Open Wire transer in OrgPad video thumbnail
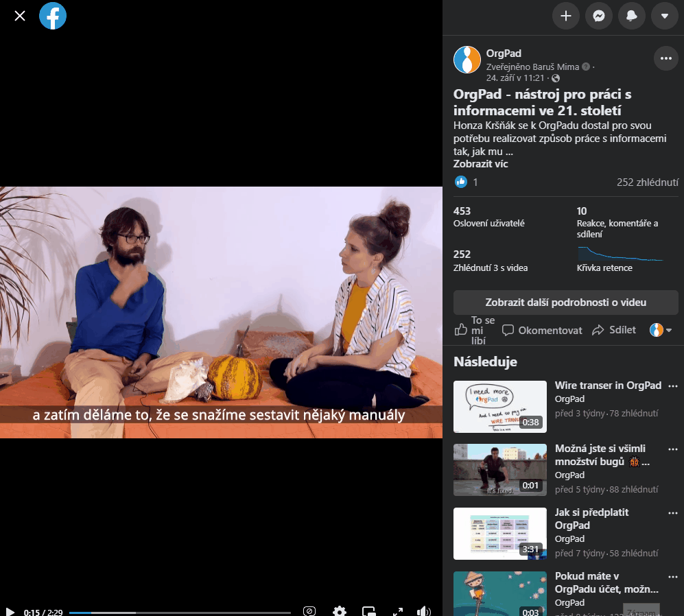 500,407
